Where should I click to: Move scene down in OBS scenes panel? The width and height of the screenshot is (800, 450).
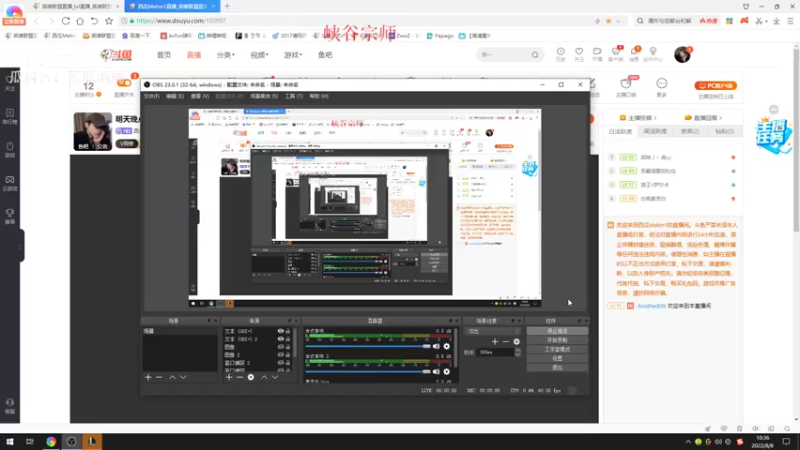(x=183, y=378)
